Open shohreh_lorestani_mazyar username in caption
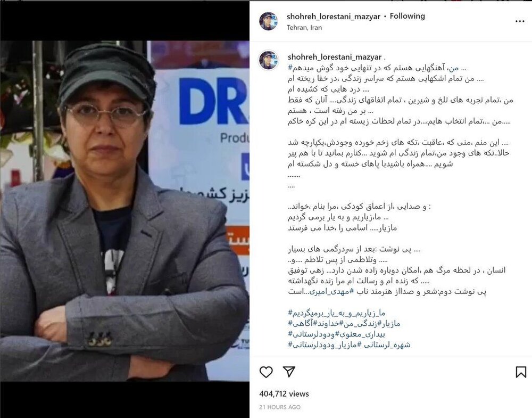This screenshot has height=418, width=532. click(335, 57)
